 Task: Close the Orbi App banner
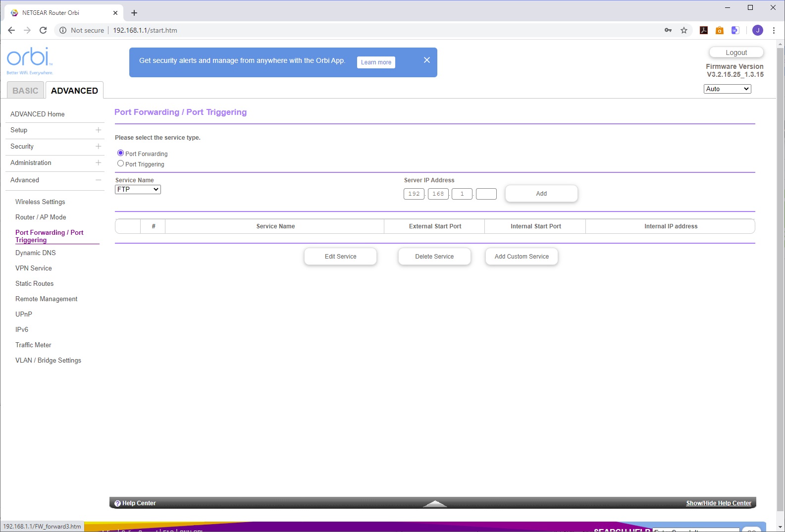pyautogui.click(x=426, y=60)
